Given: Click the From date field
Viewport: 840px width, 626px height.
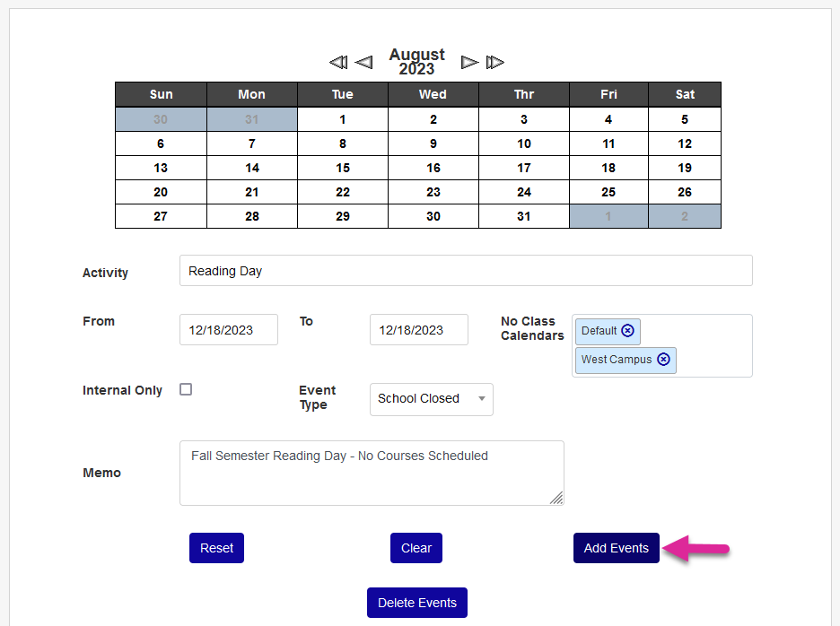Looking at the screenshot, I should coord(228,330).
